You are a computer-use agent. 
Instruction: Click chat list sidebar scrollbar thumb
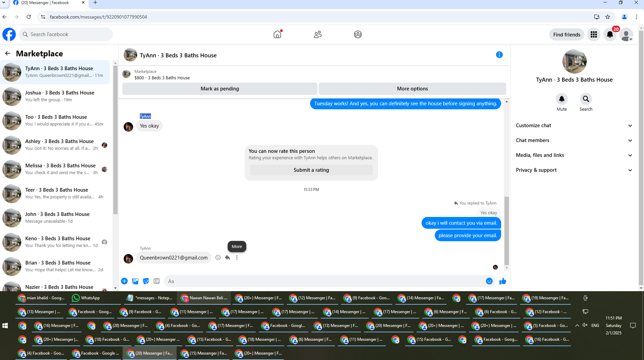[x=115, y=140]
